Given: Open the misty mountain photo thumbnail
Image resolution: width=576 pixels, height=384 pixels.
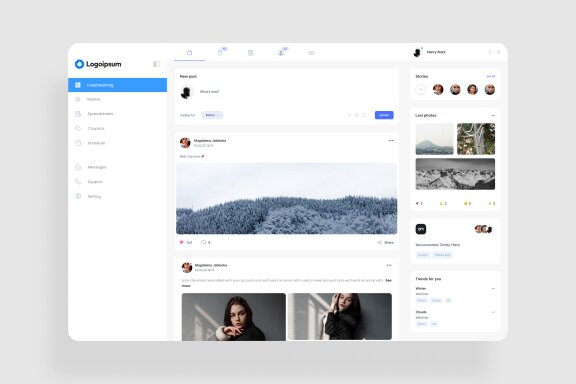Looking at the screenshot, I should 435,139.
